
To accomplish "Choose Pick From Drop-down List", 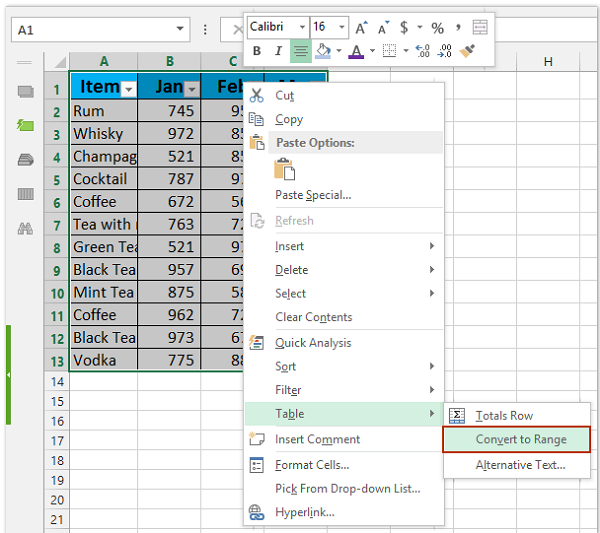I will pyautogui.click(x=344, y=489).
